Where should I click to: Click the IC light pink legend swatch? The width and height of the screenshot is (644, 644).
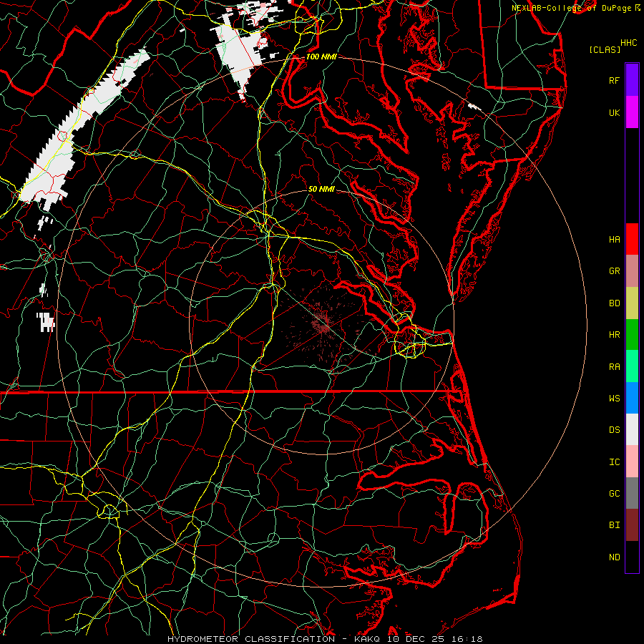point(632,462)
